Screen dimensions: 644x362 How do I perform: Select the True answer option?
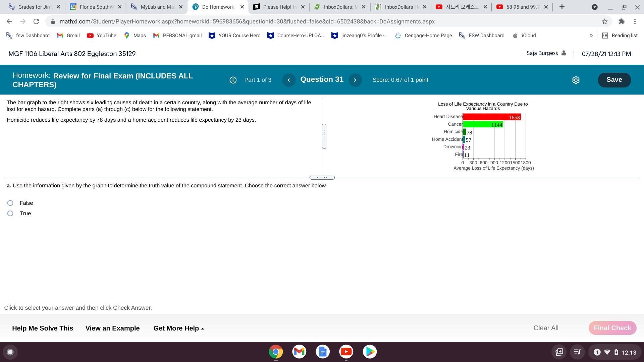[10, 214]
